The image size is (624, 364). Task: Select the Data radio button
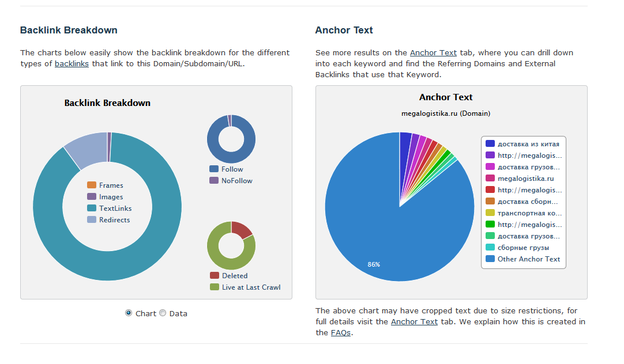click(x=163, y=313)
